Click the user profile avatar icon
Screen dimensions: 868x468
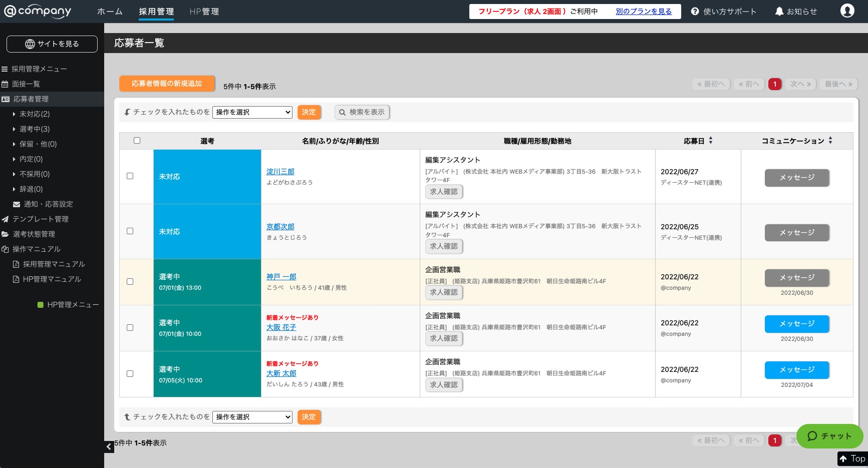[847, 11]
